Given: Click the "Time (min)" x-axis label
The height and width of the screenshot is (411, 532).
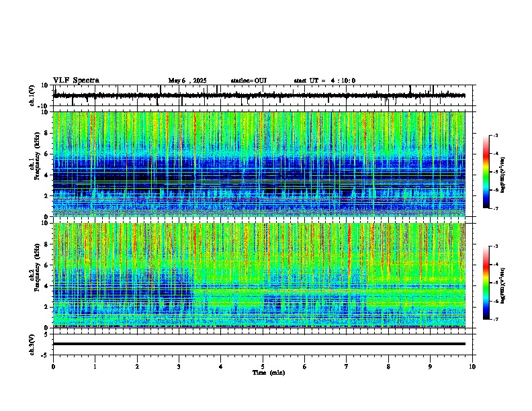Looking at the screenshot, I should [269, 373].
